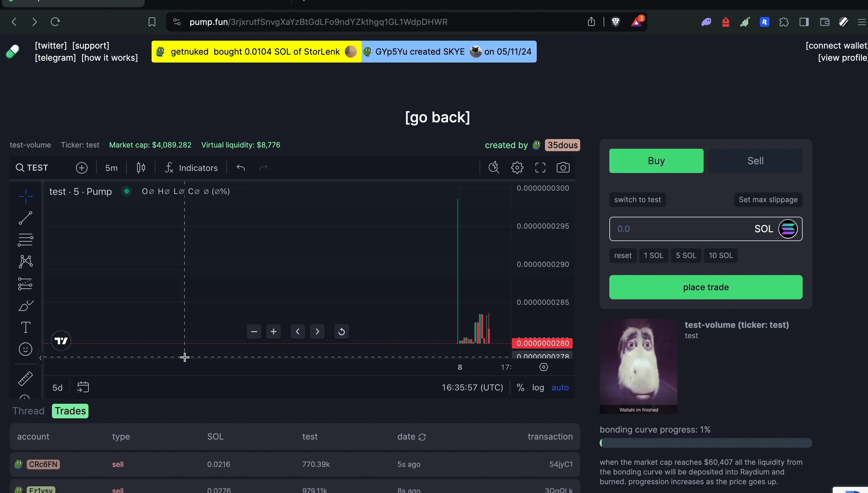868x493 pixels.
Task: Select the text annotation tool
Action: pyautogui.click(x=26, y=327)
